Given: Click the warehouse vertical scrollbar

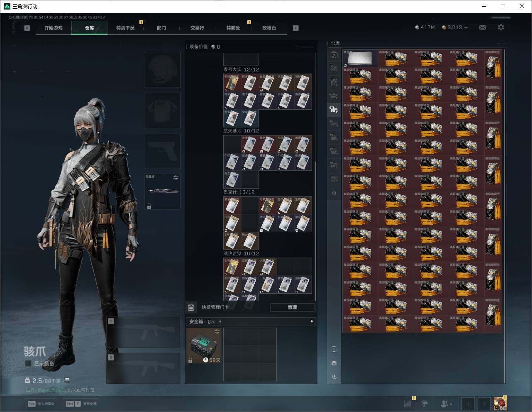Looking at the screenshot, I should (504, 208).
